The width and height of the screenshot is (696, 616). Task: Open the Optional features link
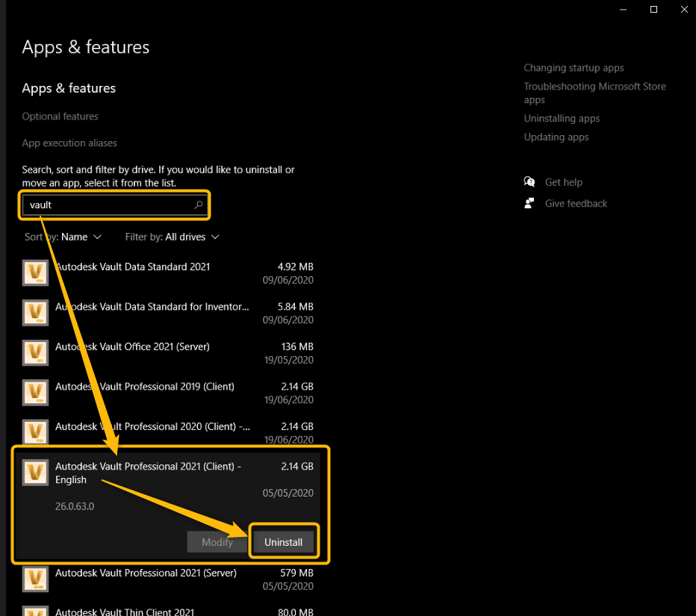tap(60, 116)
